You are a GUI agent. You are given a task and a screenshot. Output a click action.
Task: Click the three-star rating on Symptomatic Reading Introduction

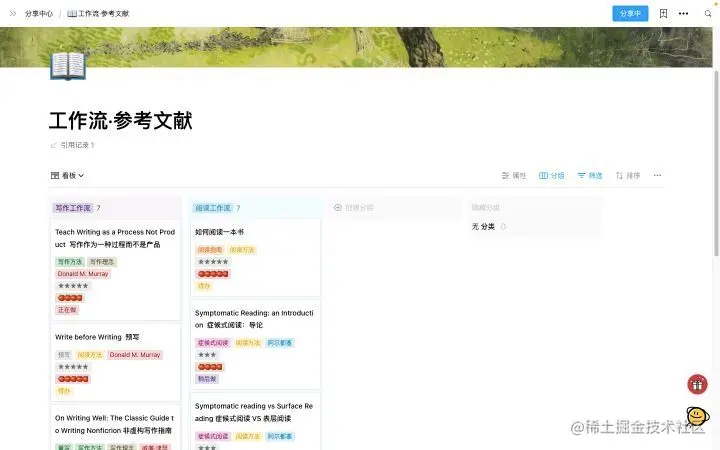click(x=207, y=355)
